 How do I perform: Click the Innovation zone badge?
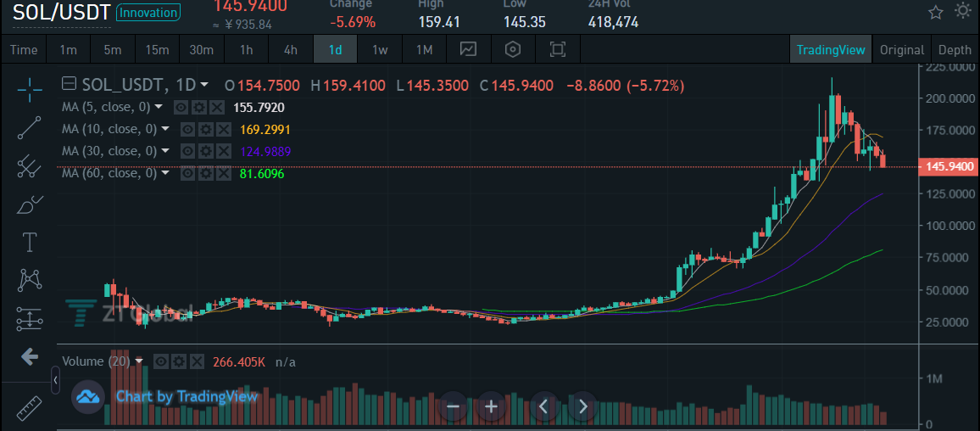tap(148, 12)
